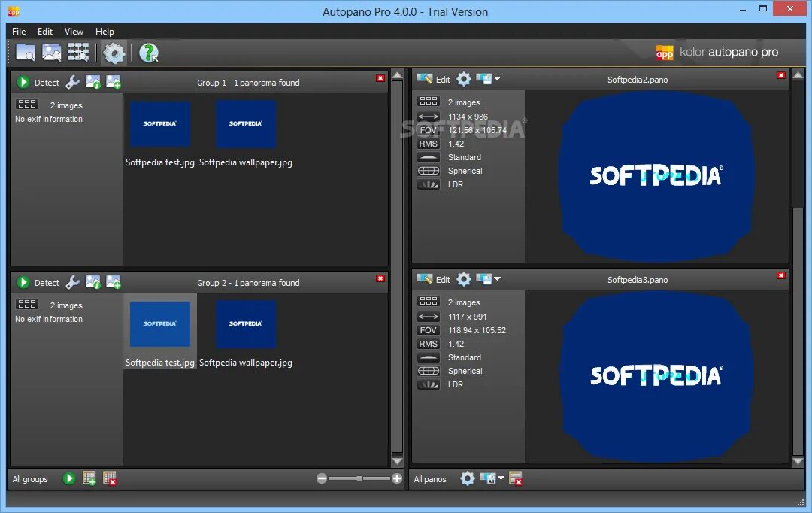Click Group 1 image properties icon
This screenshot has width=812, height=513.
[x=93, y=82]
